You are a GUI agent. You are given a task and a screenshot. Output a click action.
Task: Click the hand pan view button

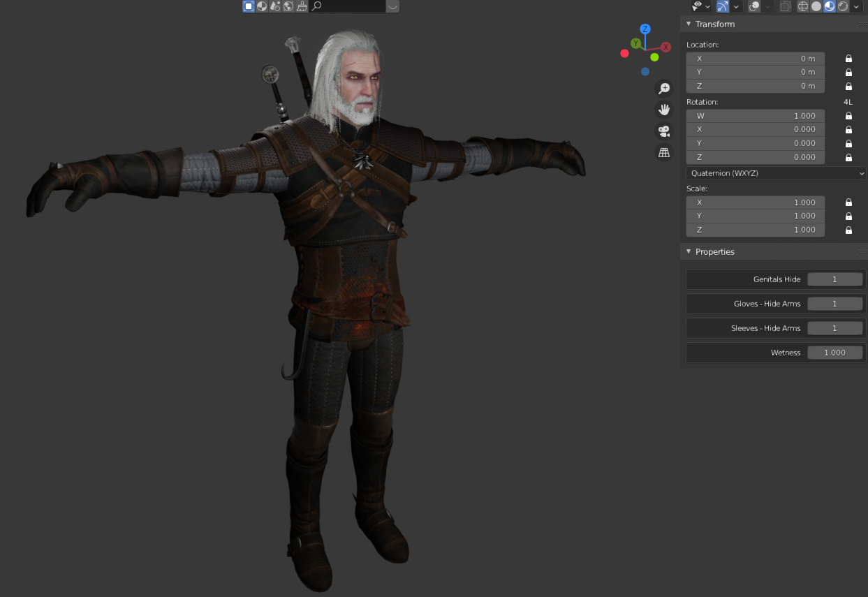click(664, 110)
